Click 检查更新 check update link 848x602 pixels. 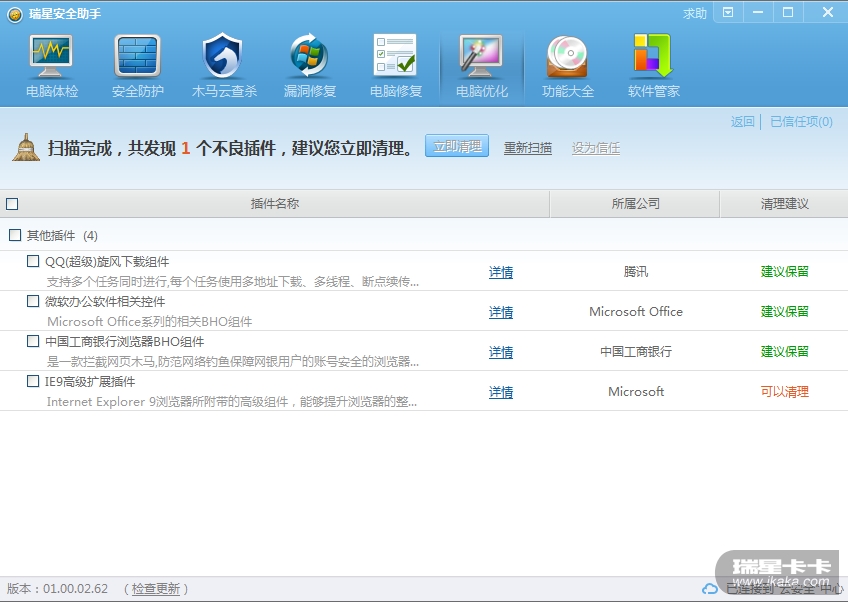156,588
